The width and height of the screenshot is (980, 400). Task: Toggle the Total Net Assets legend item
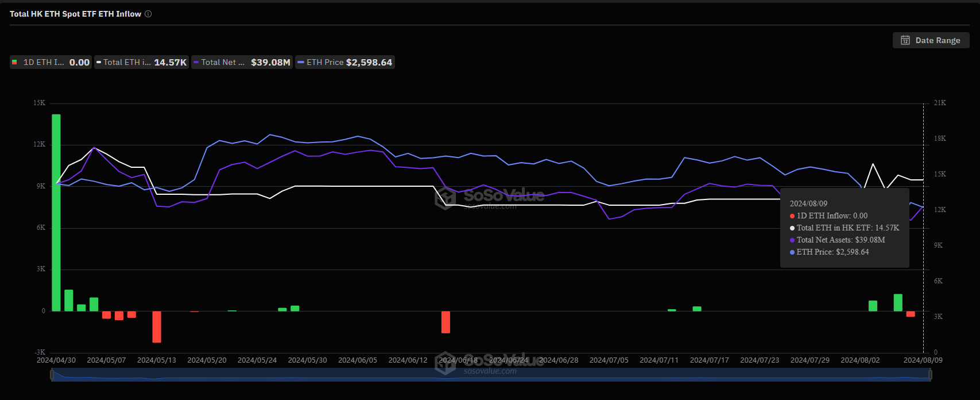[x=242, y=62]
